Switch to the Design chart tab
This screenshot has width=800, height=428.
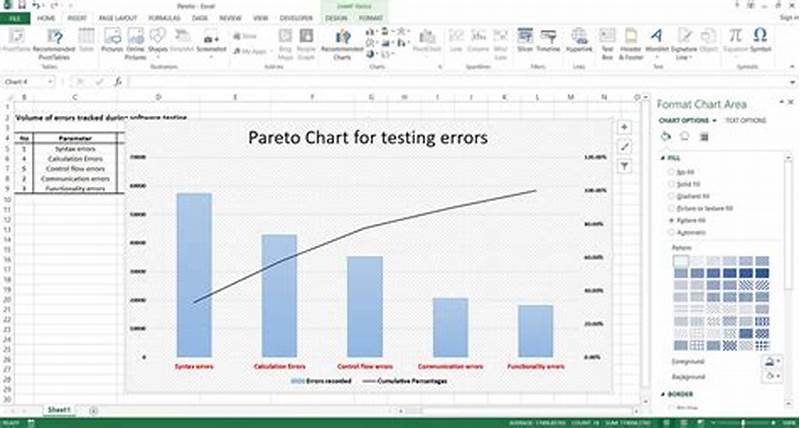pyautogui.click(x=336, y=18)
